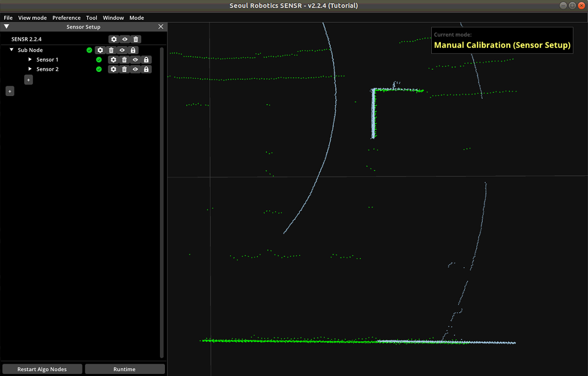588x376 pixels.
Task: Toggle visibility of Sensor 2
Action: [135, 69]
